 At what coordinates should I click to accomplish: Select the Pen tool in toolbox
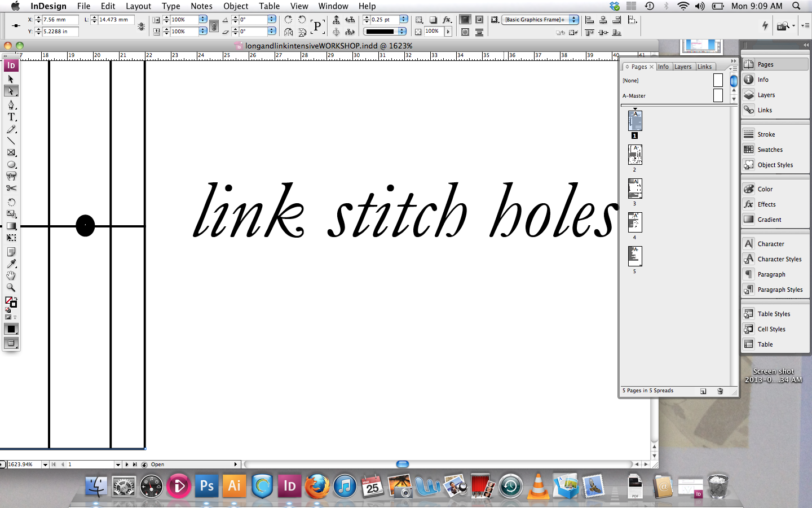tap(11, 105)
